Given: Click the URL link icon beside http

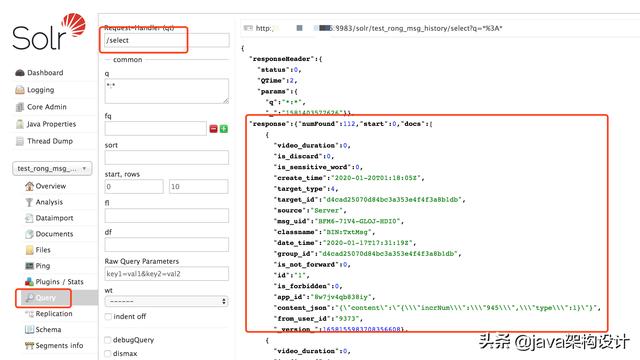Looking at the screenshot, I should pyautogui.click(x=248, y=28).
